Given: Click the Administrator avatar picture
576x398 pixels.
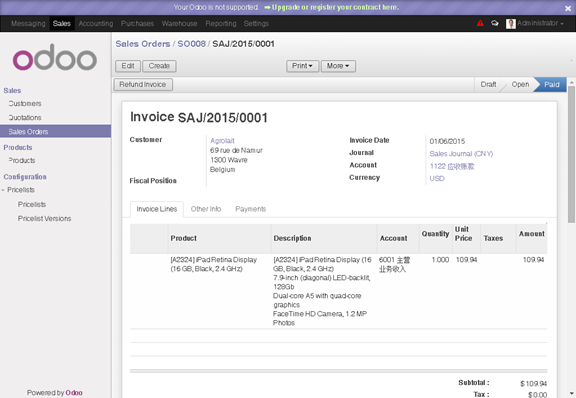Looking at the screenshot, I should click(x=510, y=24).
